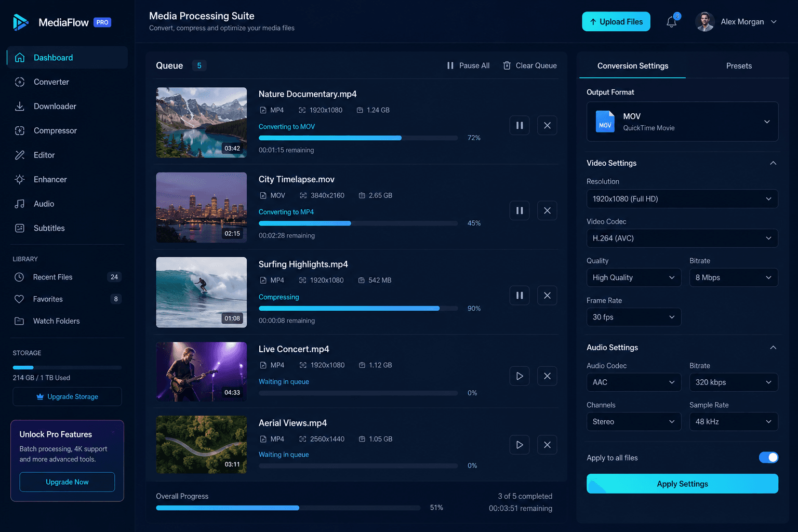
Task: Remove Aerial Views.mp4 from queue
Action: pyautogui.click(x=547, y=445)
